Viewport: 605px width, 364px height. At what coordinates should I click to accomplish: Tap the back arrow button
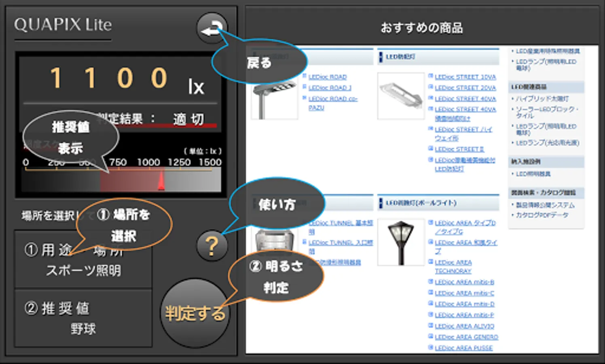212,28
